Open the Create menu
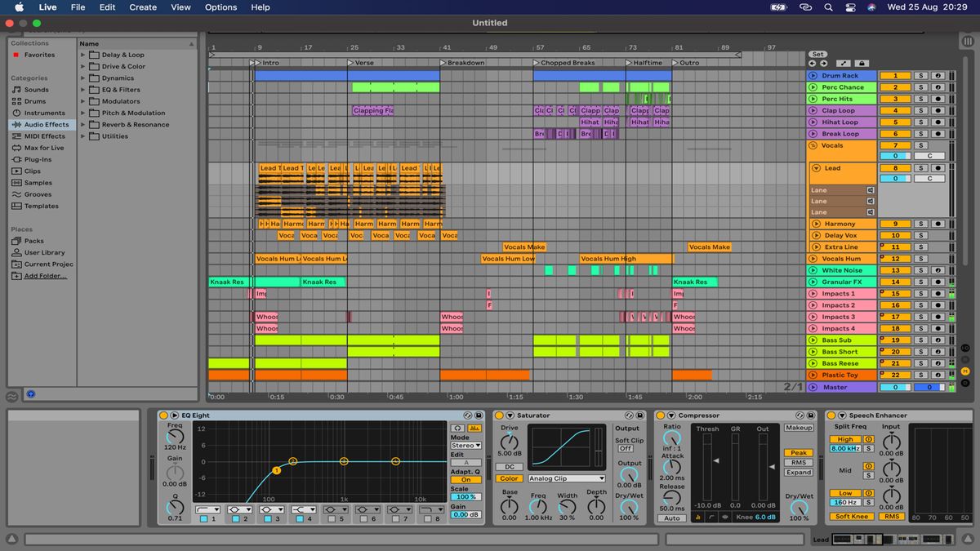This screenshot has width=980, height=551. 143,7
